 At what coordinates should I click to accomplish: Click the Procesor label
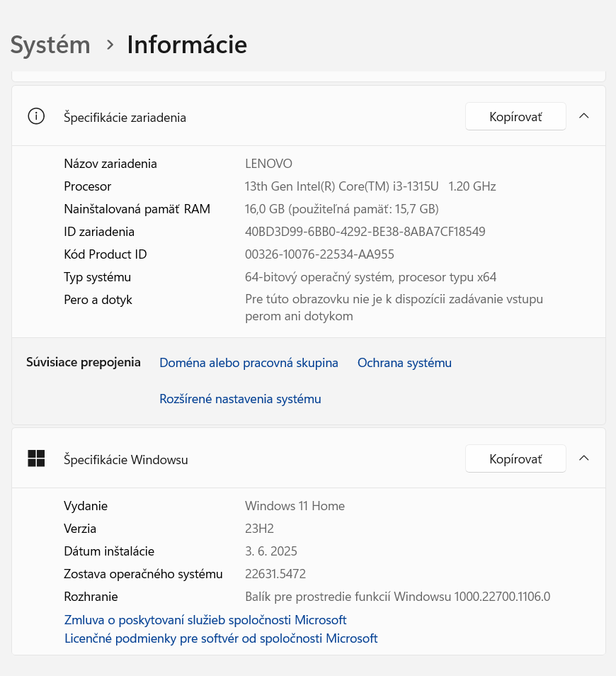[x=88, y=186]
